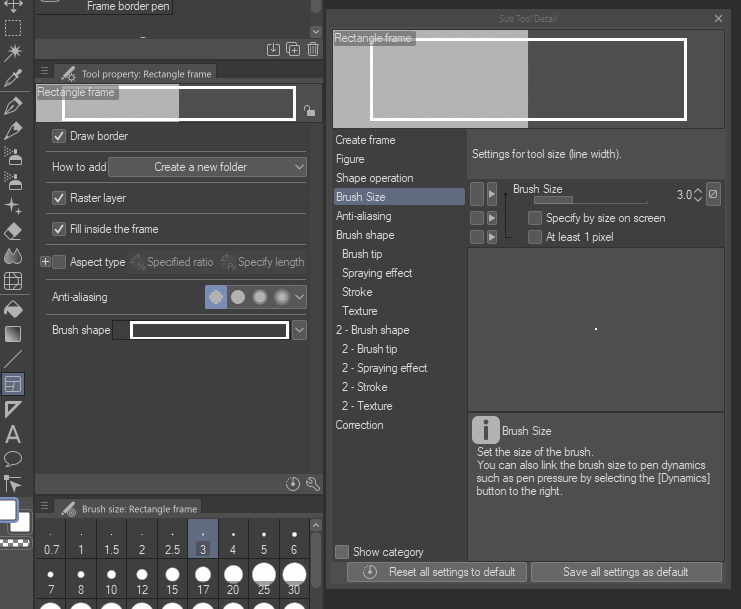Select the Eyedropper tool
741x609 pixels.
coord(13,78)
